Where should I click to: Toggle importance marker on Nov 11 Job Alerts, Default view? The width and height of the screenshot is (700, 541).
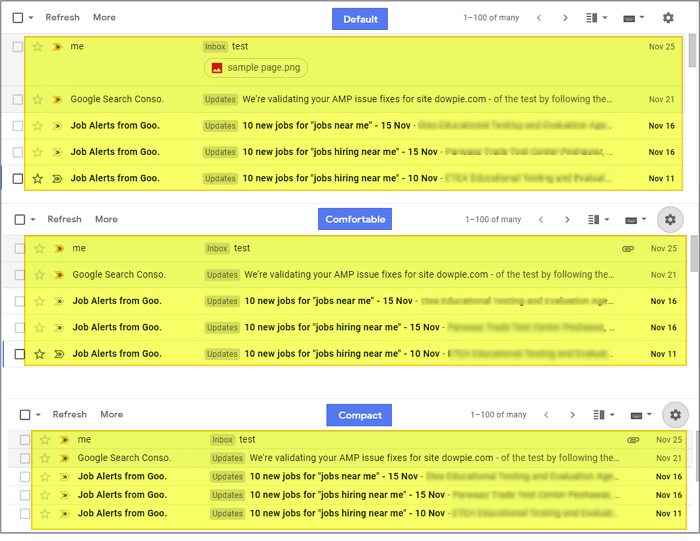point(57,179)
